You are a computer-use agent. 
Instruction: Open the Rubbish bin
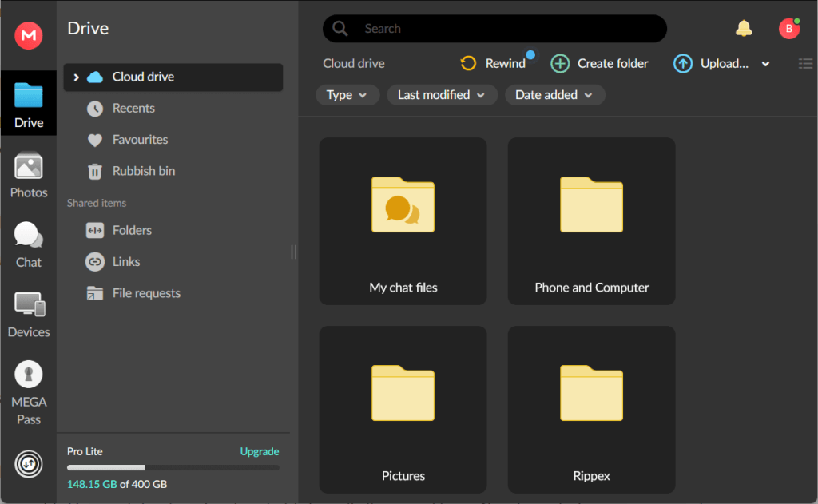pyautogui.click(x=144, y=171)
